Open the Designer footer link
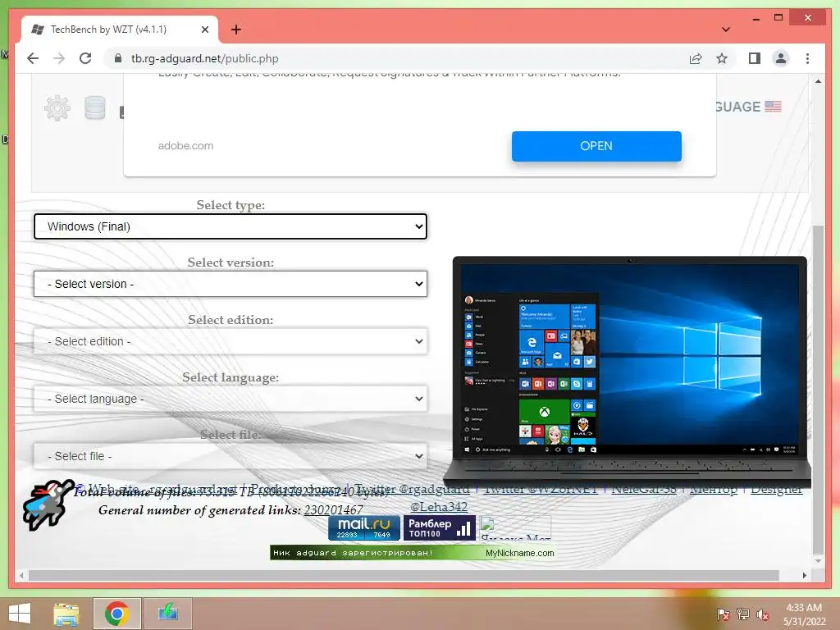840x630 pixels. (x=776, y=489)
